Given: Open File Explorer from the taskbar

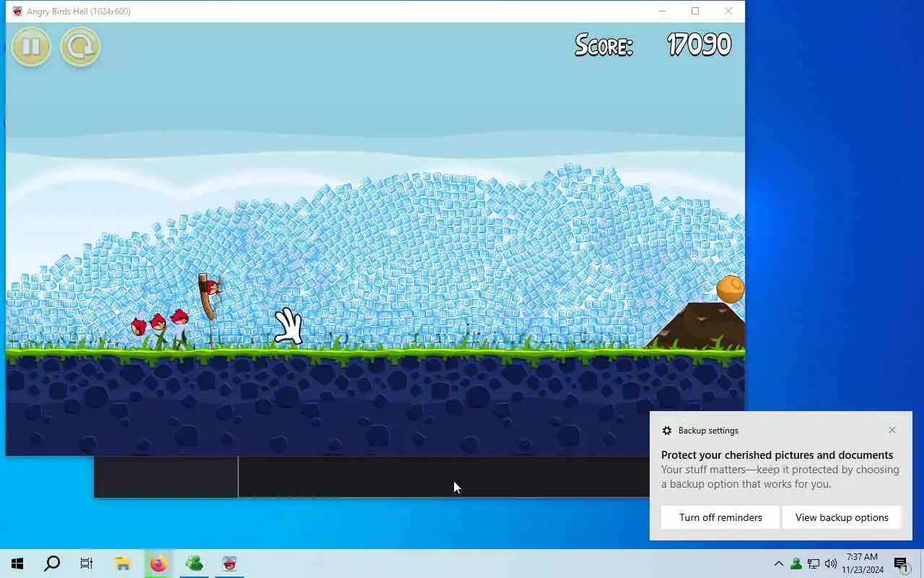Looking at the screenshot, I should (x=123, y=564).
